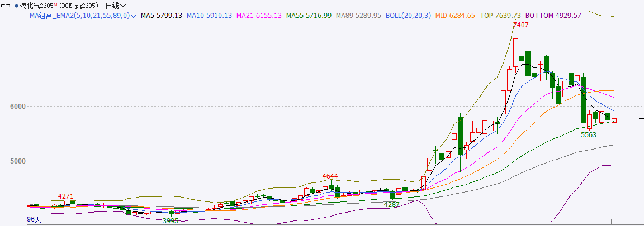Screen dimensions: 644x226
Task: Select the MA89 5289.95 legend entry
Action: pos(358,16)
